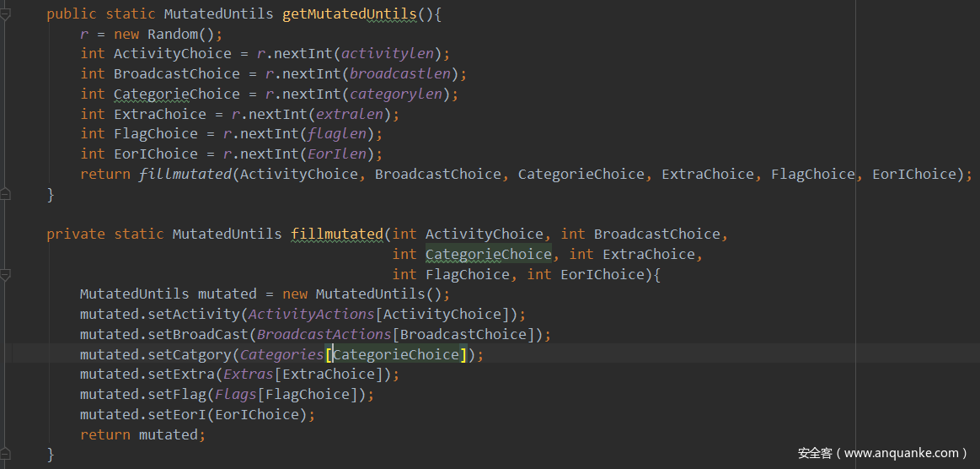Click the getMutatedUntils method name
Screen dimensions: 980x469
[349, 14]
